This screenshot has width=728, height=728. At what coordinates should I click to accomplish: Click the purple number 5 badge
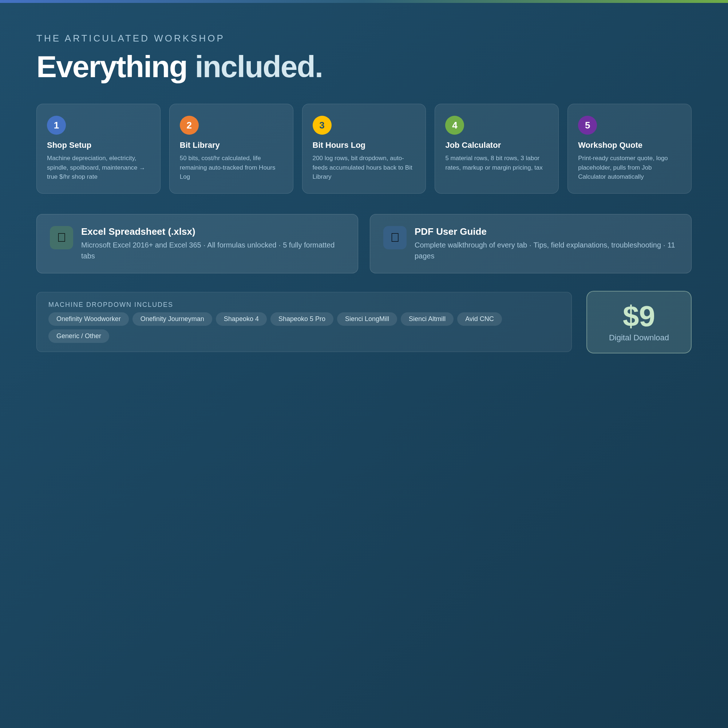587,125
